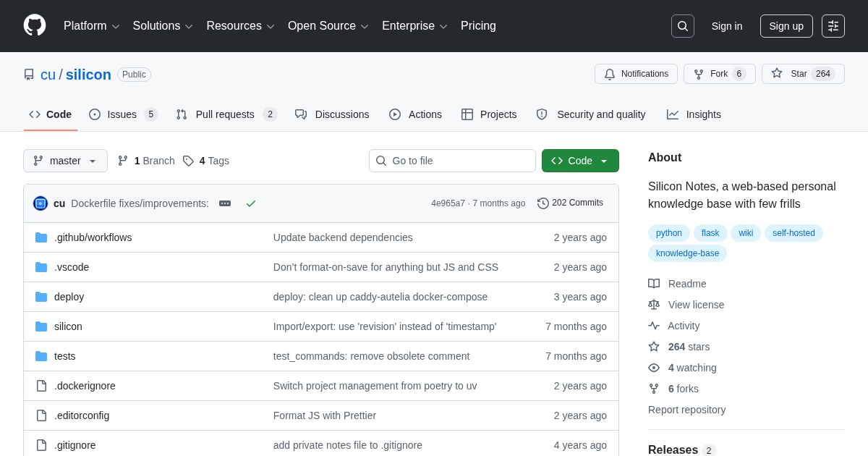Expand the Solutions menu
The width and height of the screenshot is (868, 456).
(163, 26)
